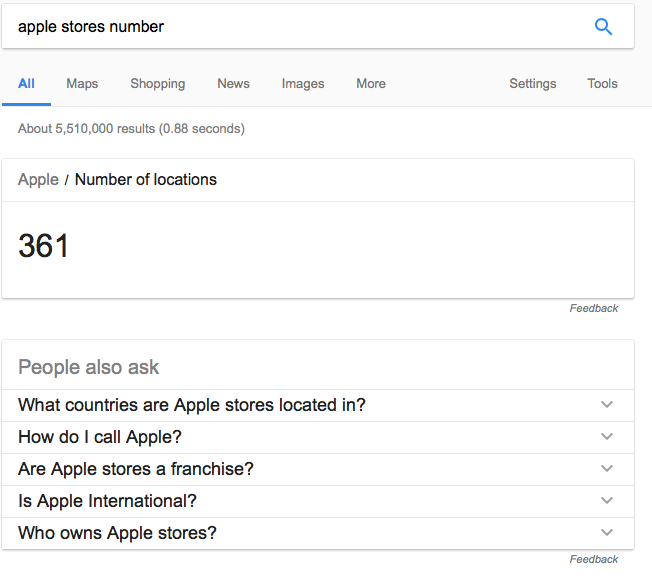This screenshot has width=652, height=584.
Task: Open search Settings
Action: point(533,84)
